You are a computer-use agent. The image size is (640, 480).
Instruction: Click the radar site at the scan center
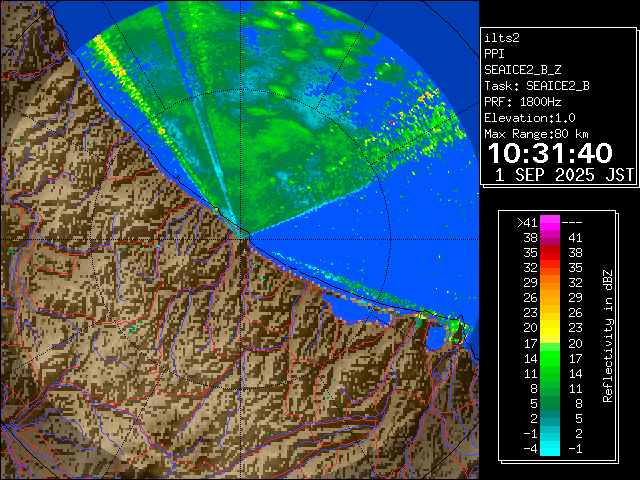(x=243, y=235)
